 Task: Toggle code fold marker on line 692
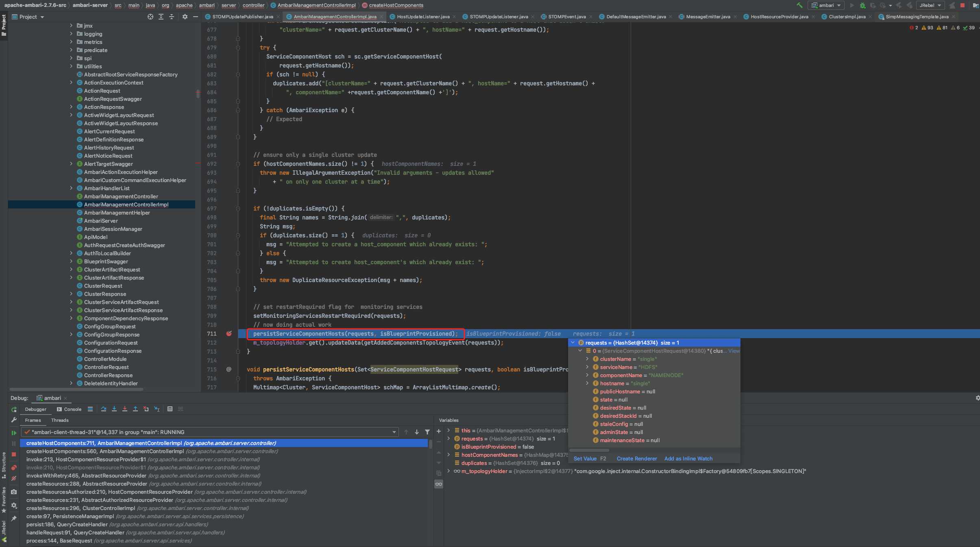238,164
